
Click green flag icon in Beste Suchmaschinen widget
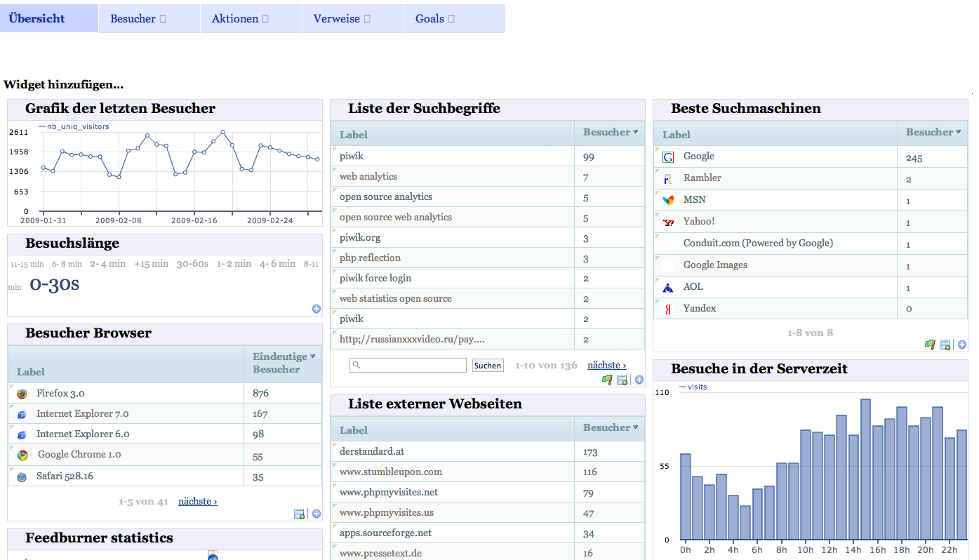930,345
